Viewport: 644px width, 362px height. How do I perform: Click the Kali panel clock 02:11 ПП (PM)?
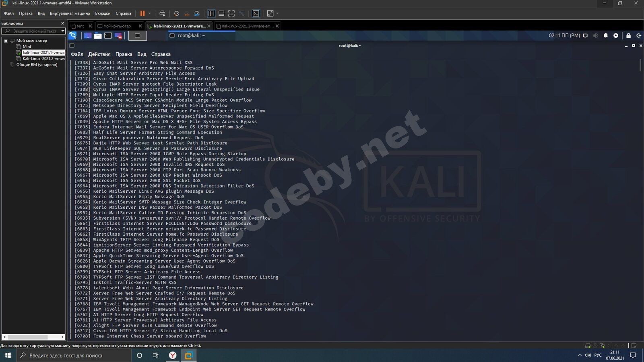click(564, 36)
